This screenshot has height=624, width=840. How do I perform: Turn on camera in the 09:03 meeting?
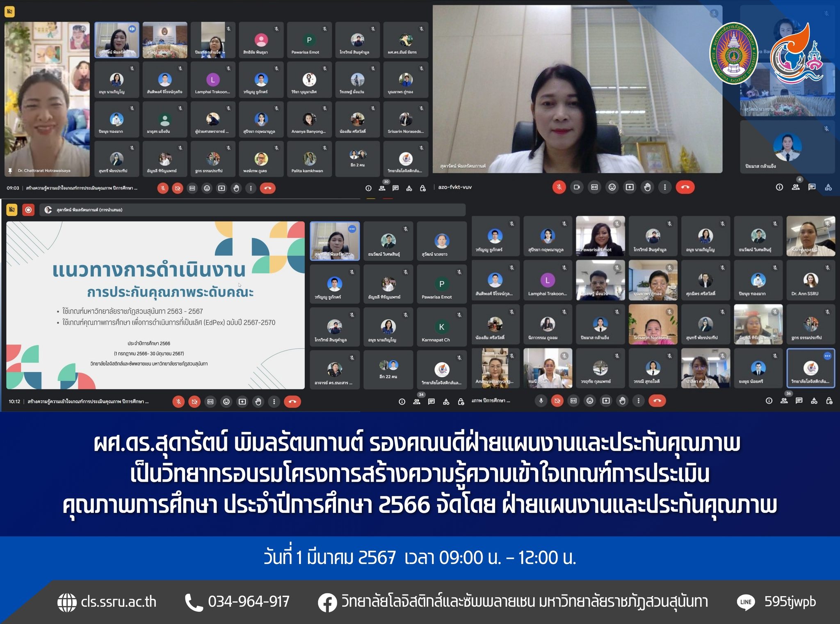tap(177, 188)
